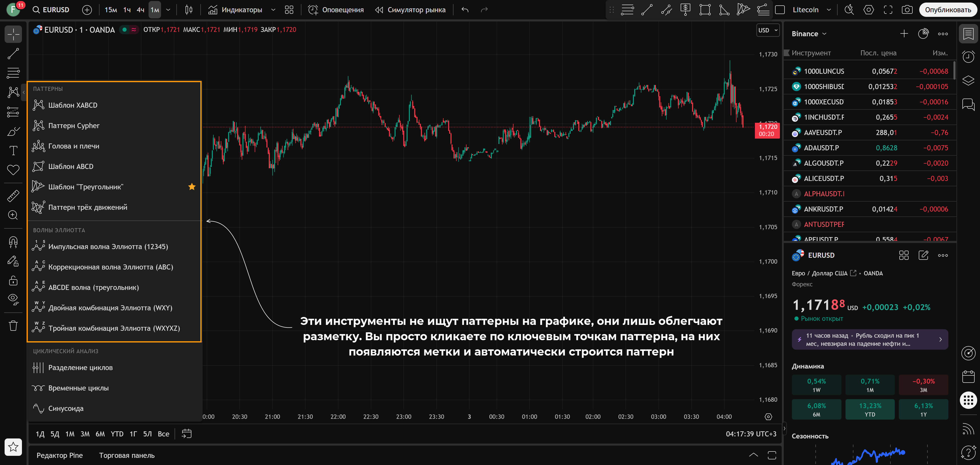Open the text tool in left toolbar
980x465 pixels.
[x=13, y=151]
